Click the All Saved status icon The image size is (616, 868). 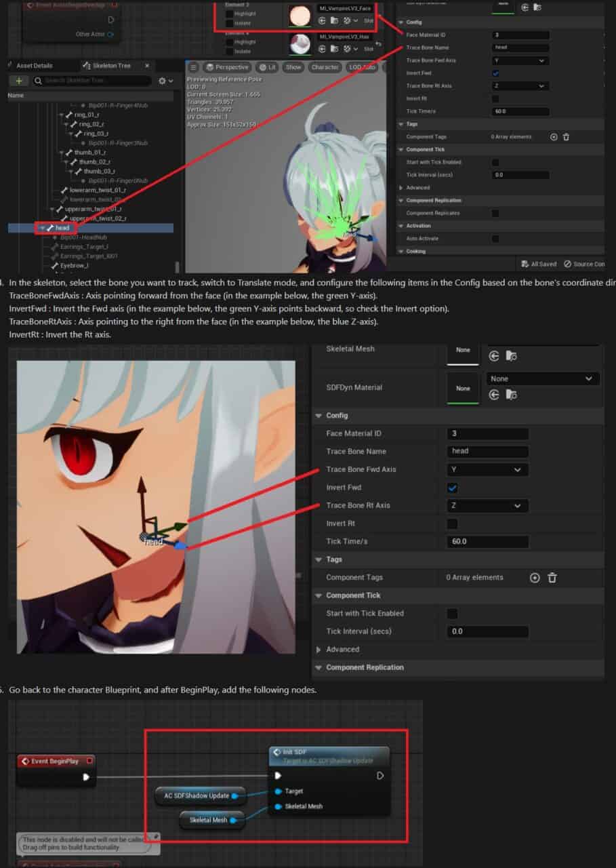[x=525, y=264]
